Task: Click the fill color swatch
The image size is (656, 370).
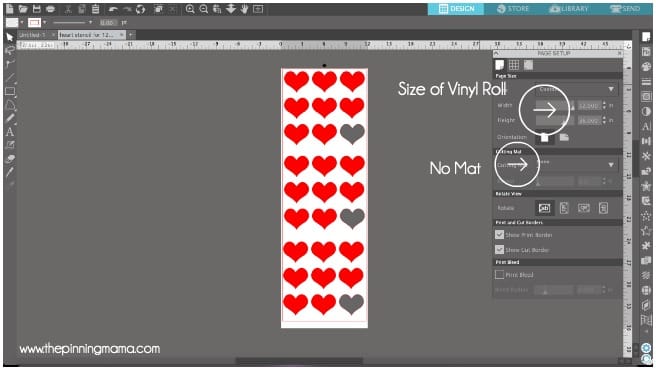Action: point(12,23)
